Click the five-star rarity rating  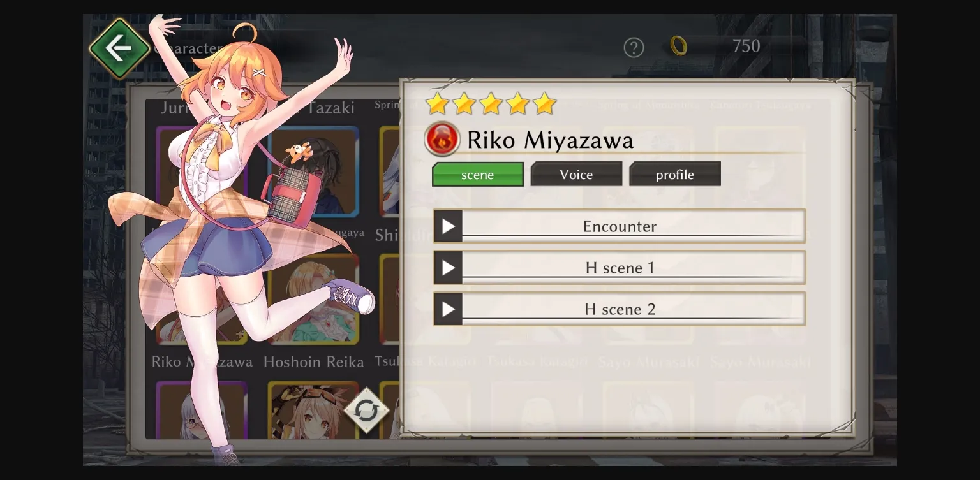491,103
